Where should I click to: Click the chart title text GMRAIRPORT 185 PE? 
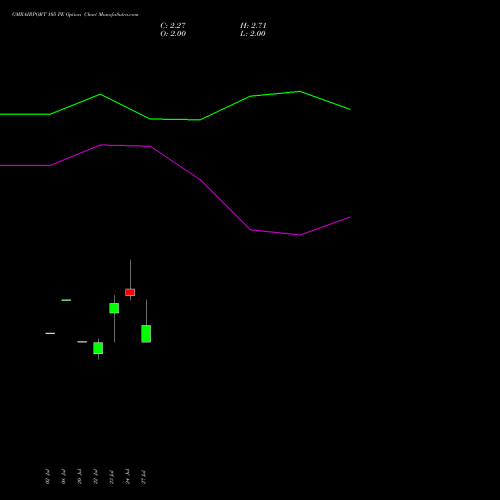tap(38, 15)
